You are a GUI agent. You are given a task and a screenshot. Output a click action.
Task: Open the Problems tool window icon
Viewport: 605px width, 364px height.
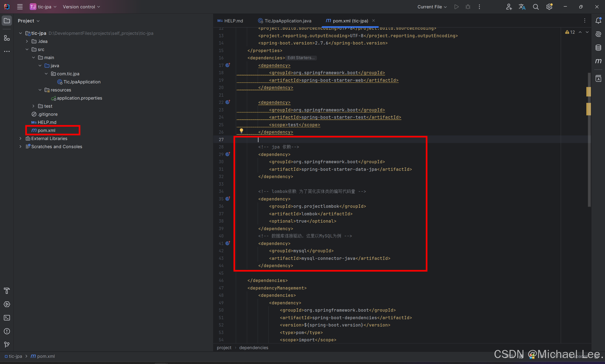(x=7, y=331)
